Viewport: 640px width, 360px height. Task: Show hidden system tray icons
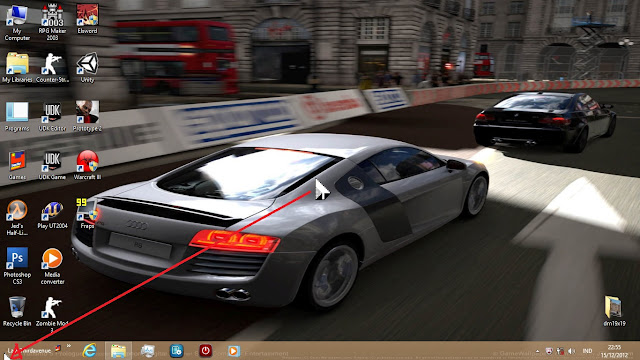[537, 351]
